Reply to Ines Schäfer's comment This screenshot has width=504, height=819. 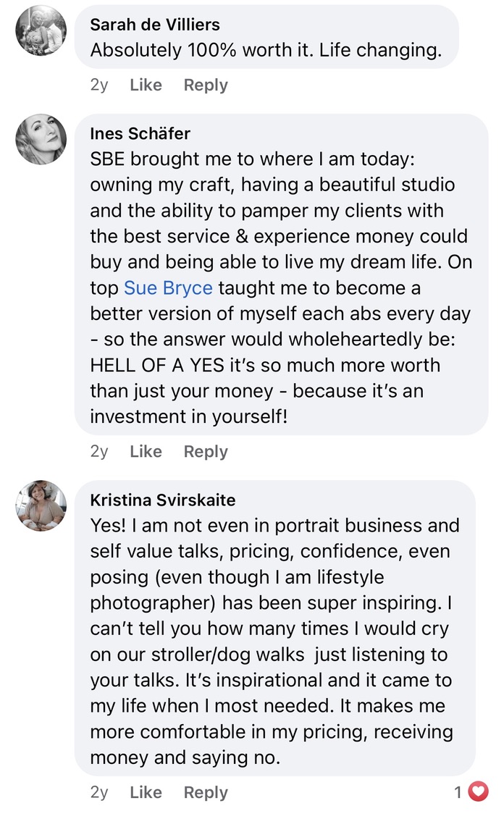(x=206, y=451)
